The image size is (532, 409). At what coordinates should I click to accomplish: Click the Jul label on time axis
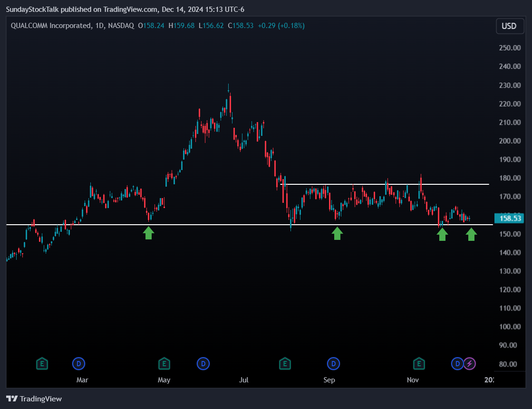[x=243, y=380]
